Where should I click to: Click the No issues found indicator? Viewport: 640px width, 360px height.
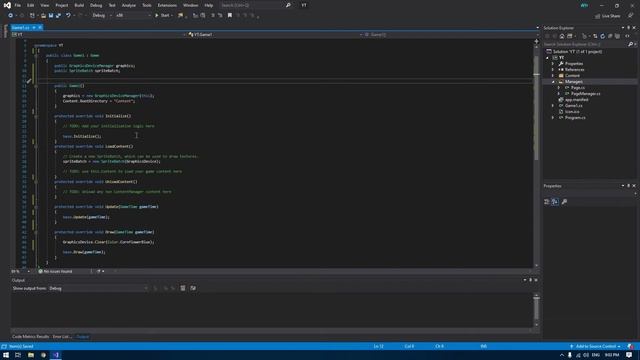pyautogui.click(x=55, y=271)
